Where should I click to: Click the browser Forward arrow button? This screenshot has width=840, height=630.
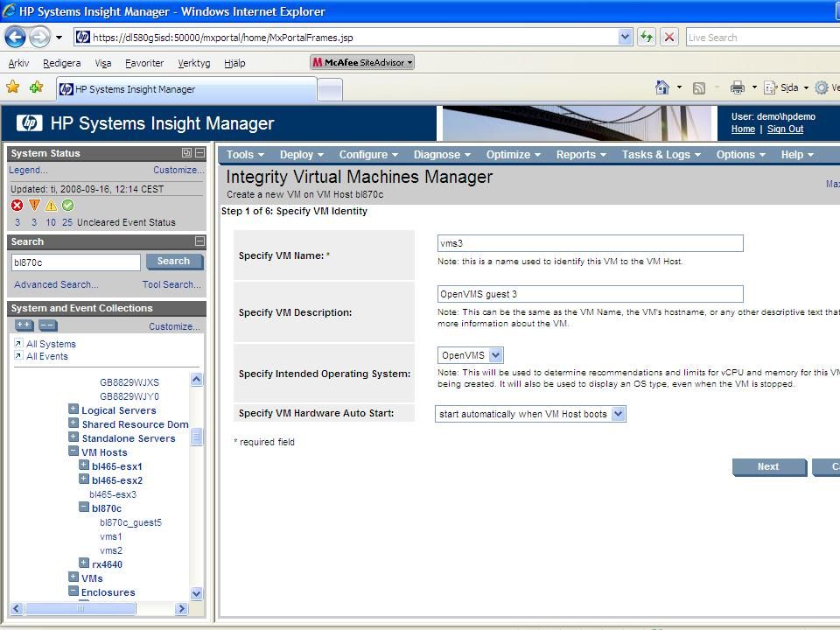[x=39, y=37]
